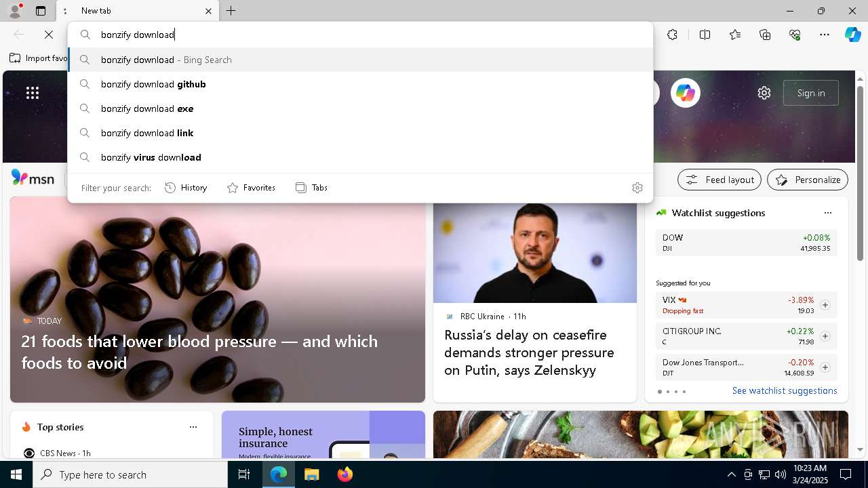Add Dow Jones Transport to watchlist
This screenshot has width=868, height=488.
pyautogui.click(x=825, y=367)
